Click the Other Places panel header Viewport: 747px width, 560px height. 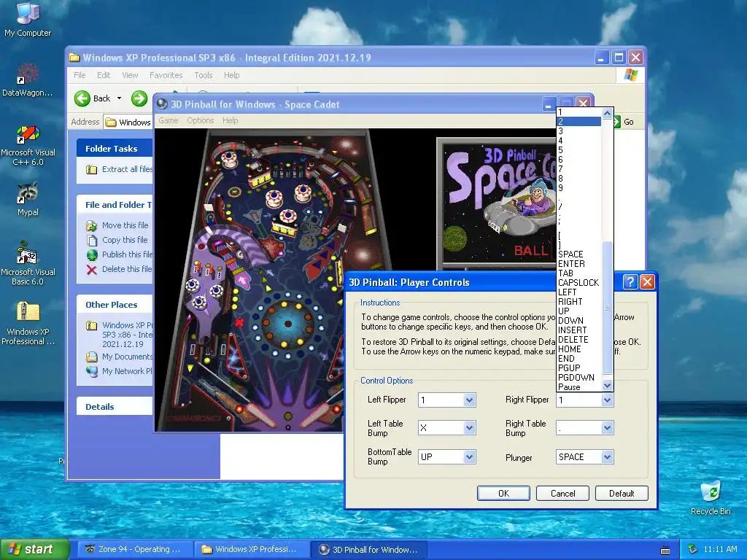115,304
